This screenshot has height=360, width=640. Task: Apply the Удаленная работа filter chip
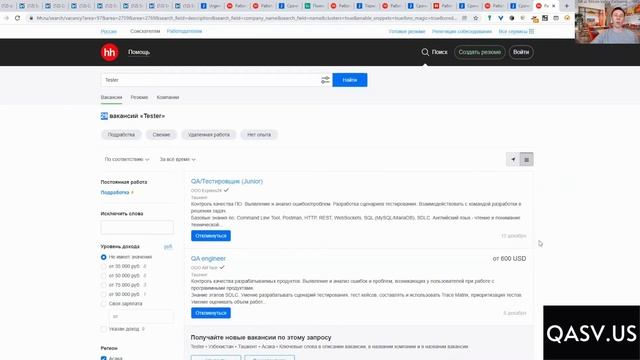point(209,135)
